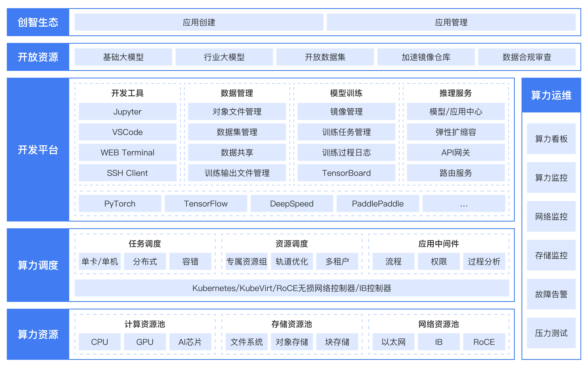Click the Jupyter development tool box
This screenshot has height=368, width=588.
pos(127,111)
